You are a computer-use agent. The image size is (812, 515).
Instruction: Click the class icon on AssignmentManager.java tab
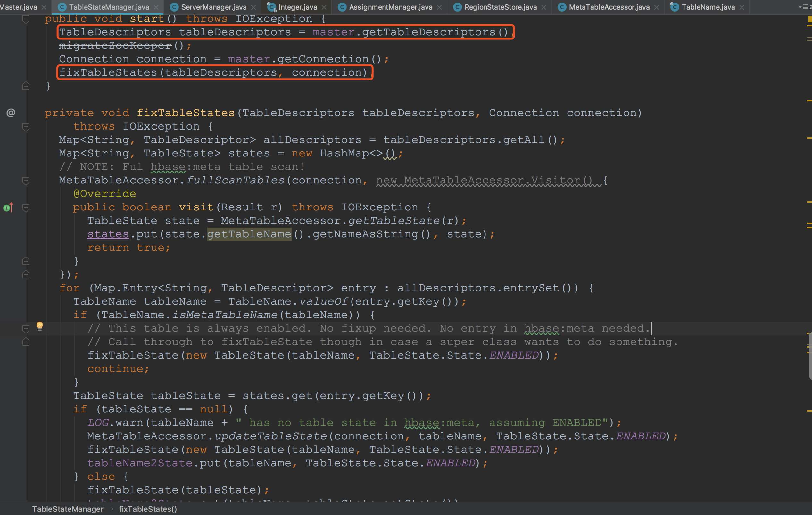coord(342,7)
